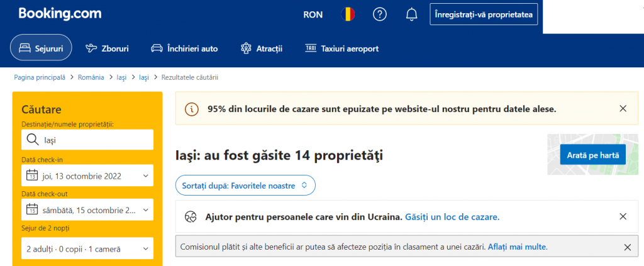Click the car icon next to Închirieri auto

pyautogui.click(x=157, y=48)
